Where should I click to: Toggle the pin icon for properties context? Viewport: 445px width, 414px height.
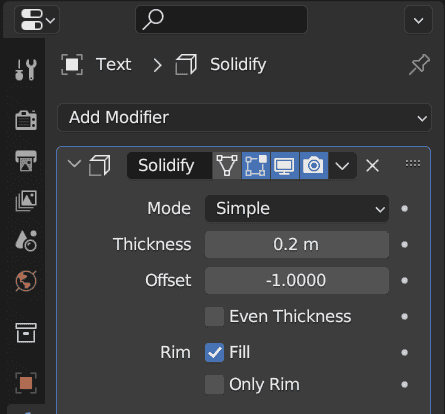419,64
